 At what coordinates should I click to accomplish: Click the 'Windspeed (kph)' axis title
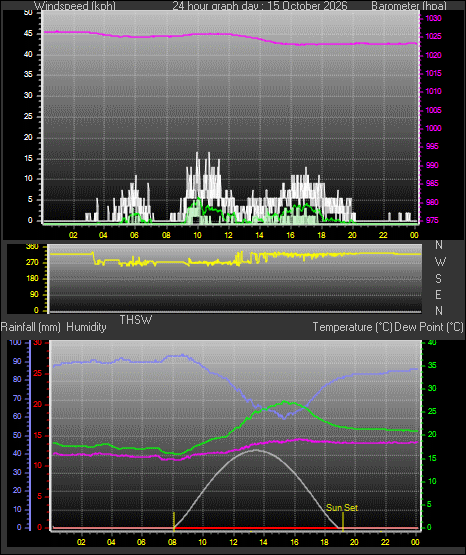tap(75, 5)
